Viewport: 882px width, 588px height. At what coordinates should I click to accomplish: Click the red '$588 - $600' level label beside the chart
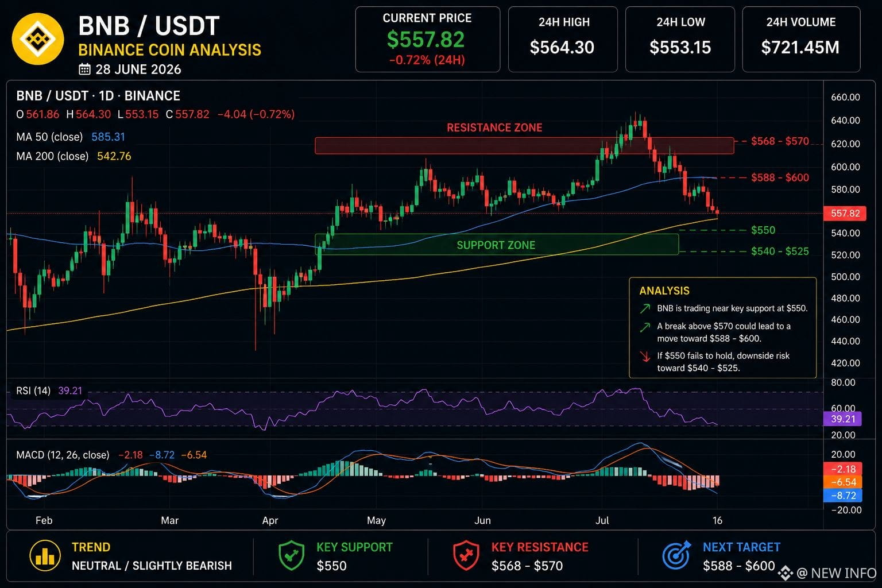click(x=780, y=177)
